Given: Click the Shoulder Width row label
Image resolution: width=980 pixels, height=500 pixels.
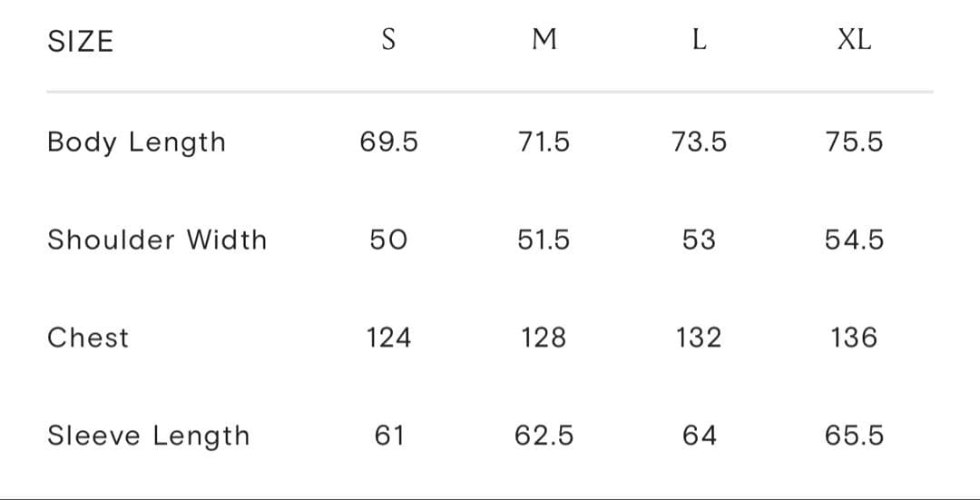Looking at the screenshot, I should (x=158, y=240).
